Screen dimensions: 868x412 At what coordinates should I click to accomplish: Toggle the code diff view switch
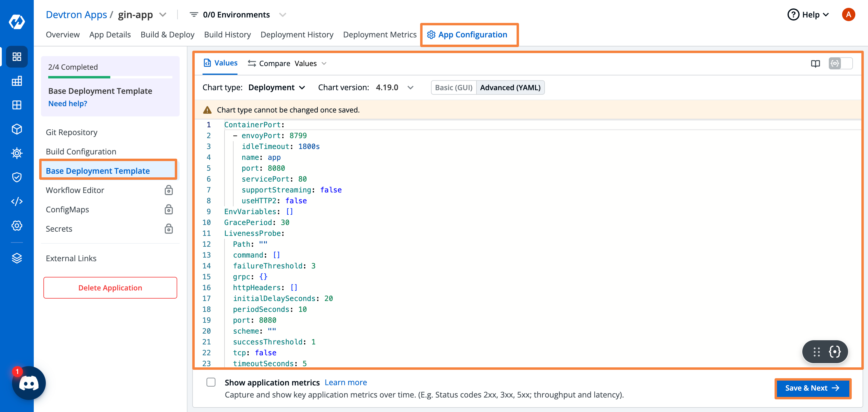click(x=841, y=63)
